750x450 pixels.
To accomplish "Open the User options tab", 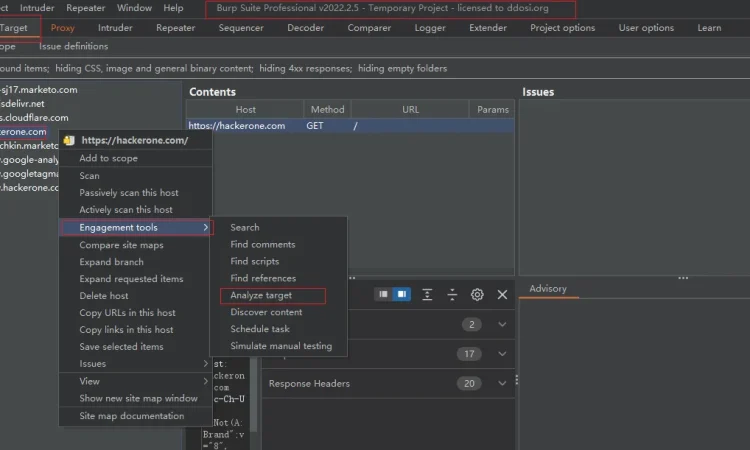I will 646,28.
